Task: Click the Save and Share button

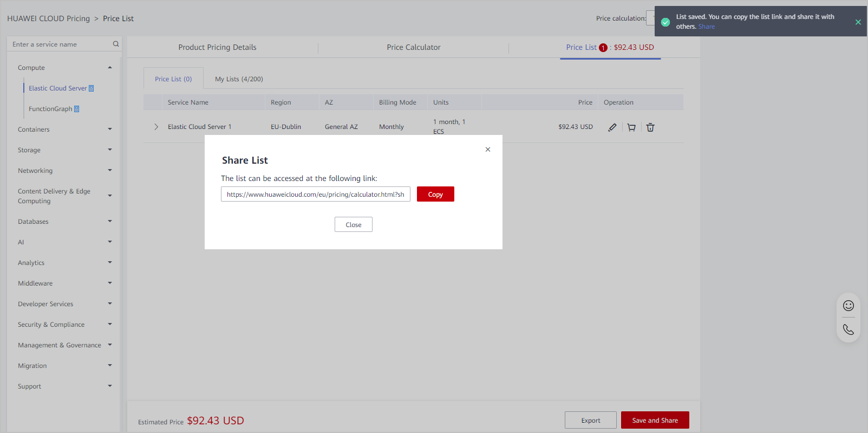Action: (x=655, y=420)
